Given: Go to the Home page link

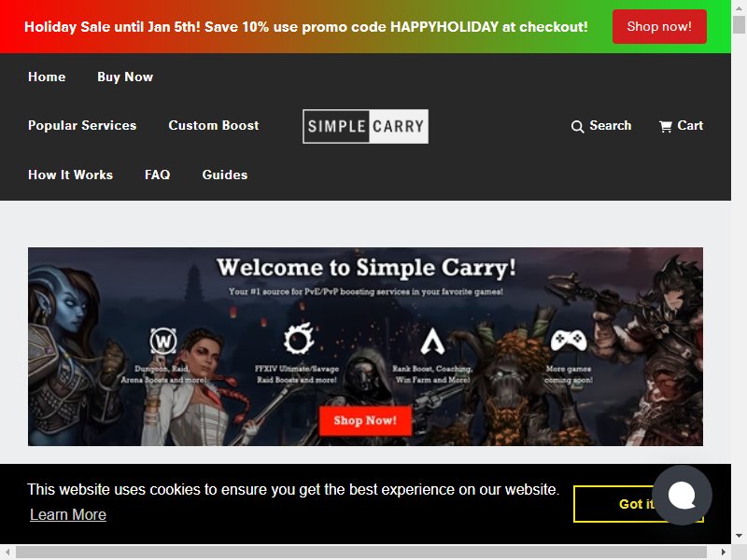Looking at the screenshot, I should [x=47, y=77].
